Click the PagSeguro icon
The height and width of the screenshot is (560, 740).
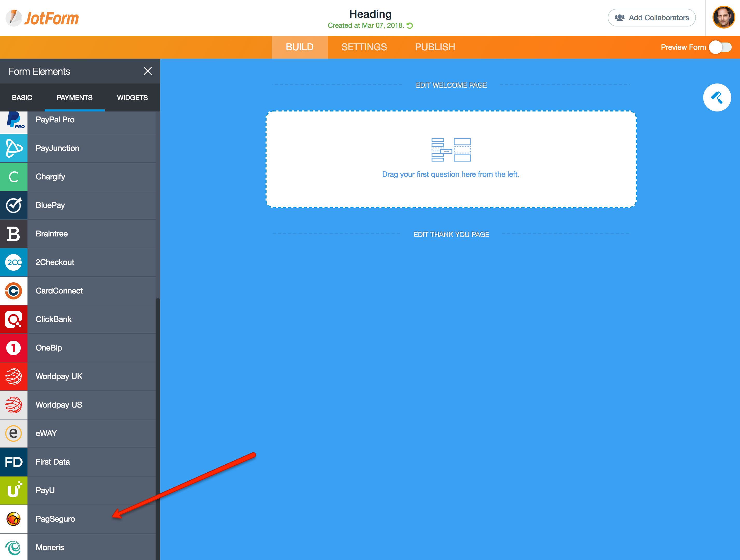14,519
